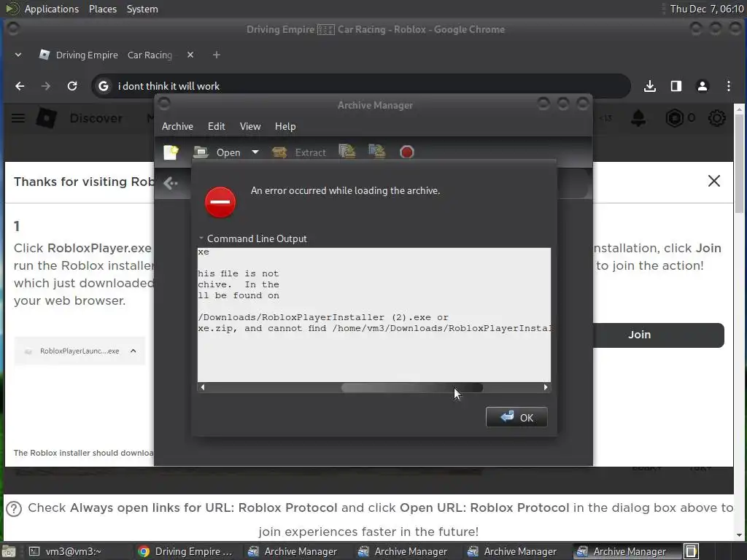747x560 pixels.
Task: Open the Places menu in top panel
Action: (x=102, y=9)
